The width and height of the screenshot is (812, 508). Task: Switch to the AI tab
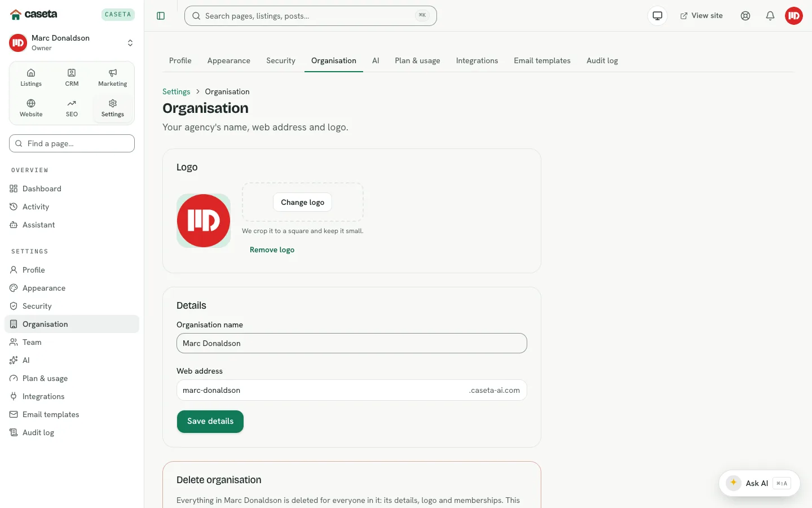(376, 60)
